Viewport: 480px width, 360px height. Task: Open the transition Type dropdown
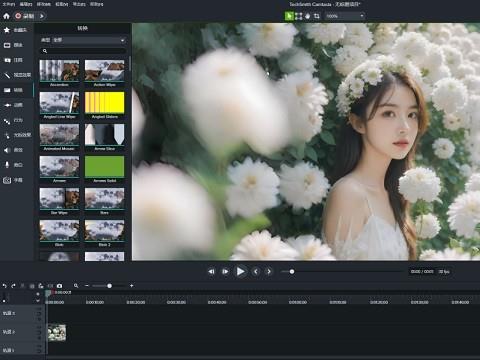(x=89, y=40)
